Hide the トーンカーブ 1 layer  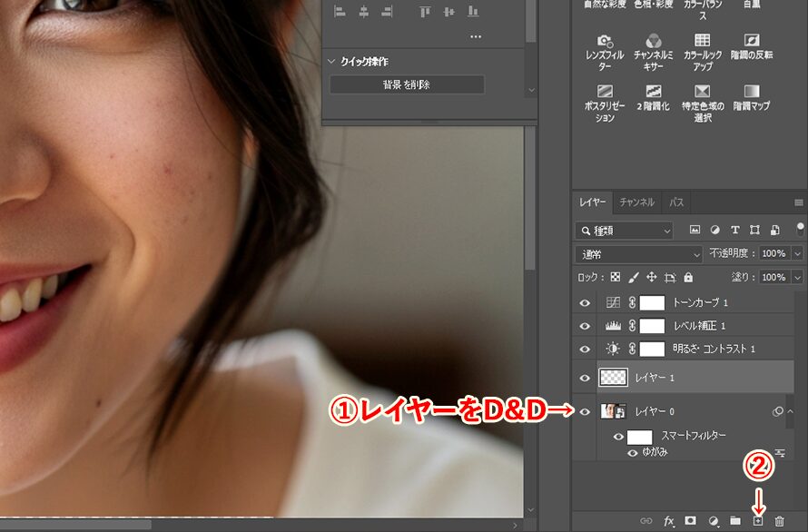coord(585,303)
